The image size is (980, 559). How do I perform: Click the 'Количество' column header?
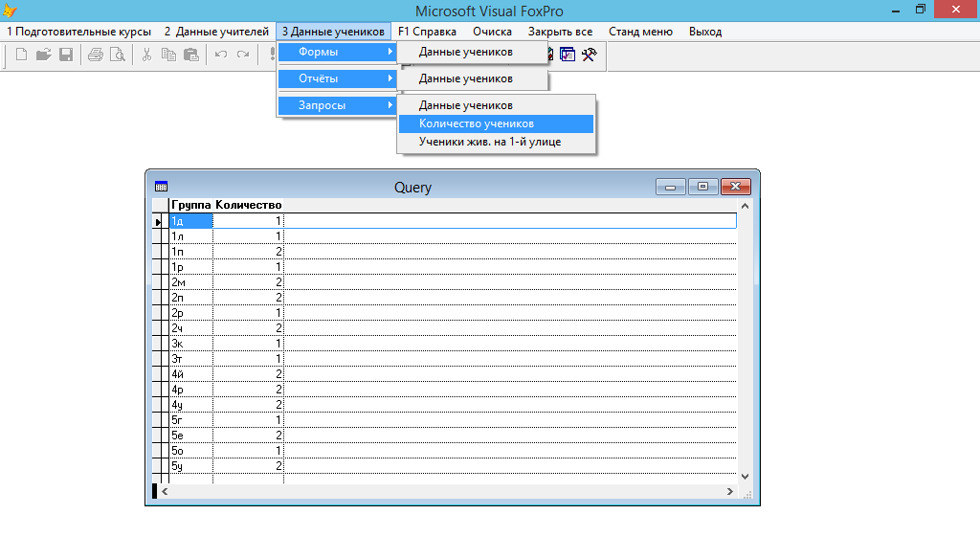[x=248, y=205]
